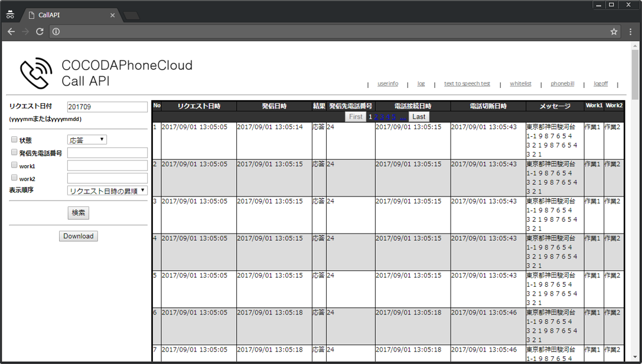This screenshot has width=642, height=364.
Task: Click the page vertical scrollbar thumb
Action: pos(635,74)
